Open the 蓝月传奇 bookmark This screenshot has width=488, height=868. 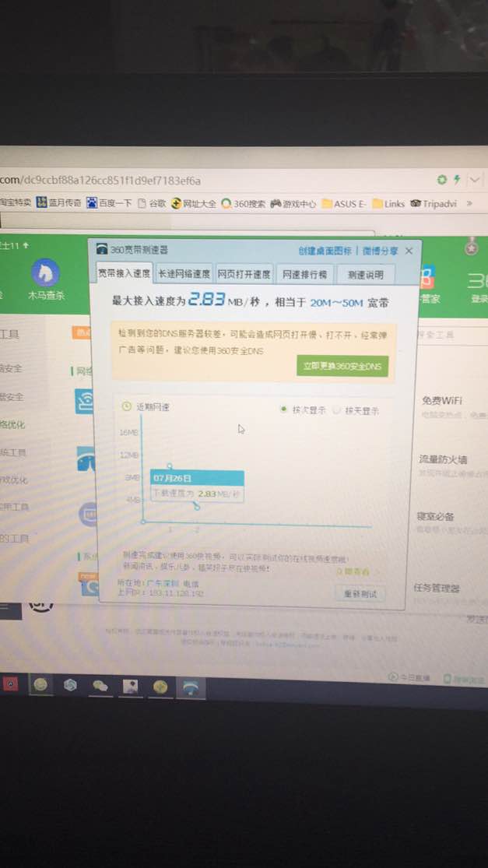point(58,203)
